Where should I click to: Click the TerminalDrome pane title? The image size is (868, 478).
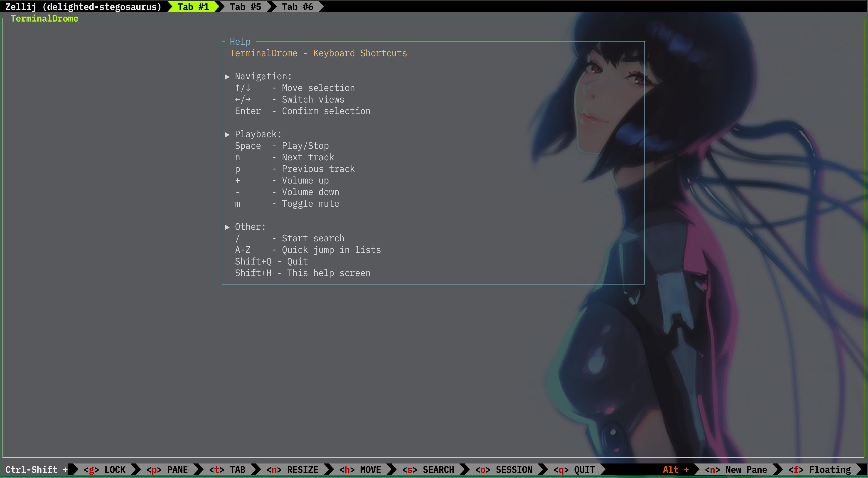tap(44, 19)
